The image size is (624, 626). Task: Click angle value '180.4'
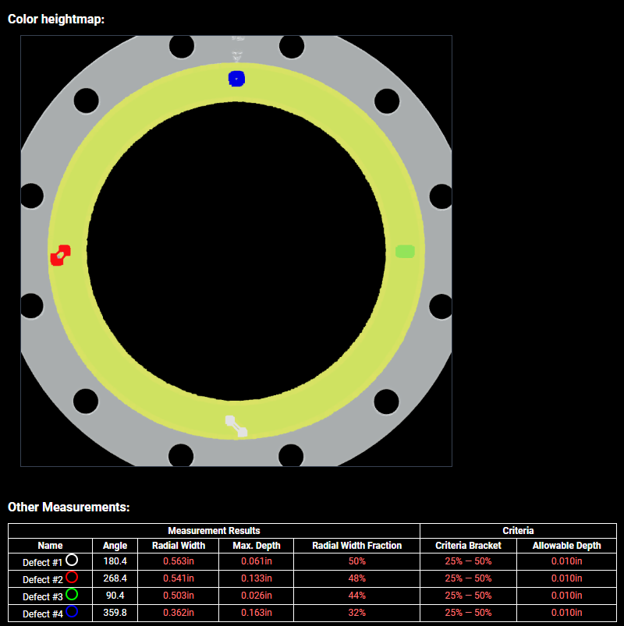click(115, 561)
